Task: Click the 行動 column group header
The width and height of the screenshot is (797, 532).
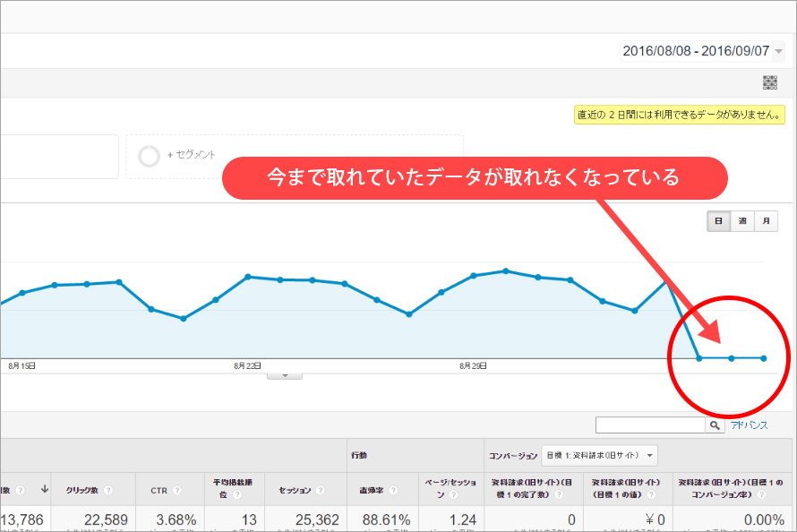Action: 359,455
